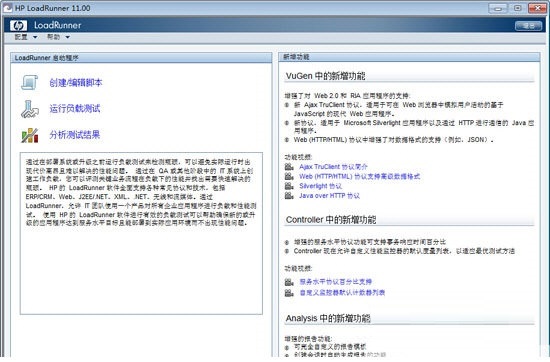Open the 帮助 menu

53,37
